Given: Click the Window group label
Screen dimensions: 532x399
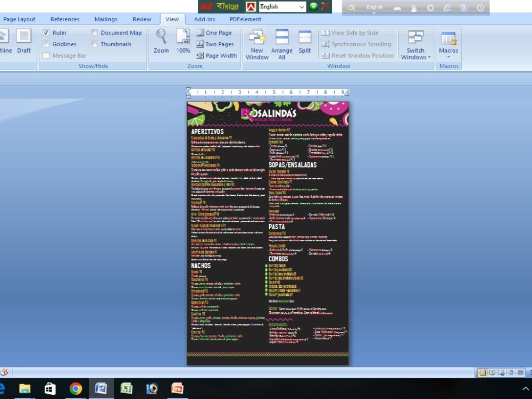Looking at the screenshot, I should (x=338, y=66).
